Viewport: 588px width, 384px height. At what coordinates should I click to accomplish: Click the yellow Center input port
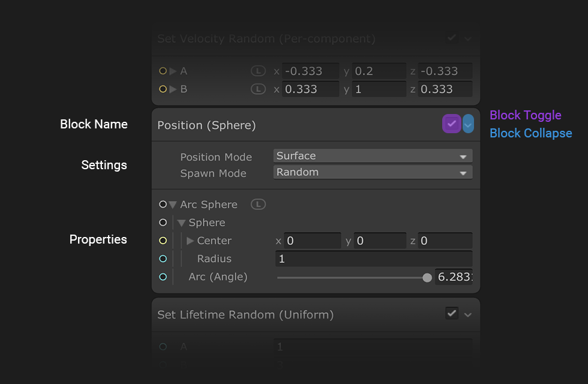pyautogui.click(x=163, y=241)
